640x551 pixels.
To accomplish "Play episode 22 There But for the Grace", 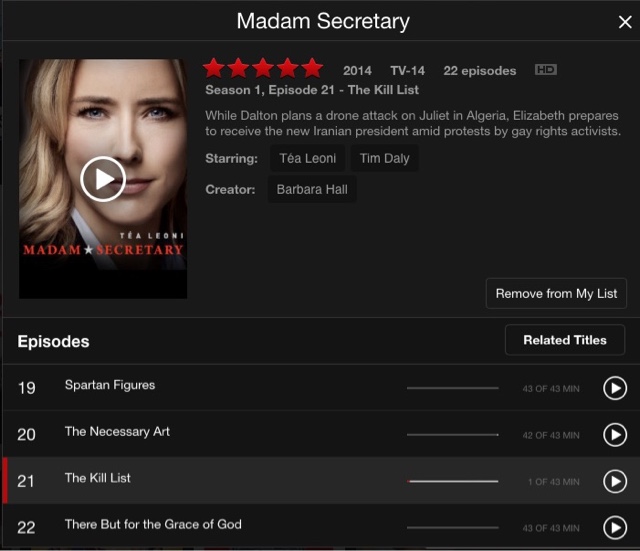I will coord(615,528).
